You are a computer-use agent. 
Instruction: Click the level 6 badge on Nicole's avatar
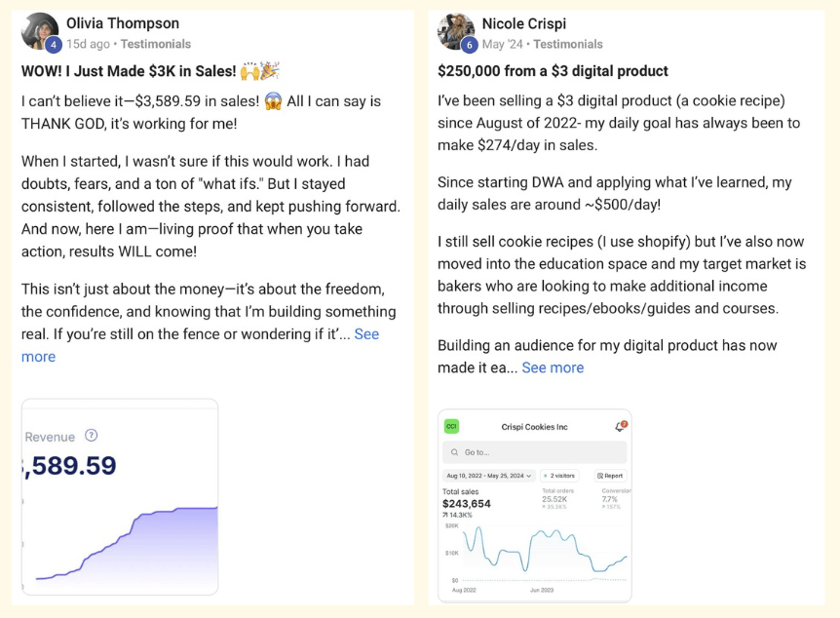(x=470, y=45)
